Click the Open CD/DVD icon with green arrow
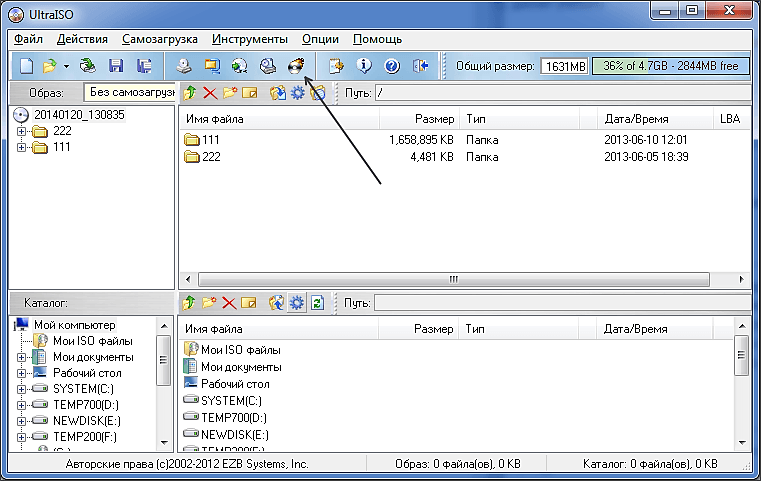The height and width of the screenshot is (481, 761). click(88, 66)
